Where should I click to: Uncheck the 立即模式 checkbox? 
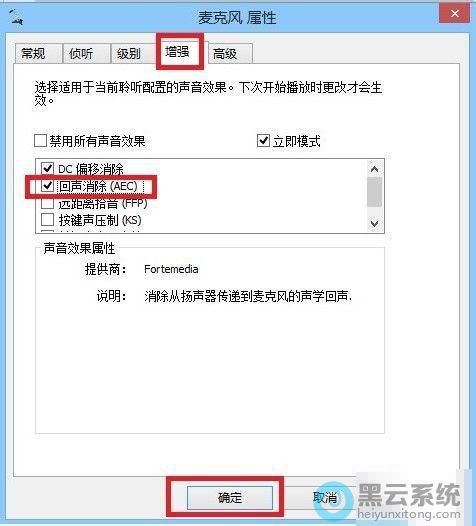point(263,141)
